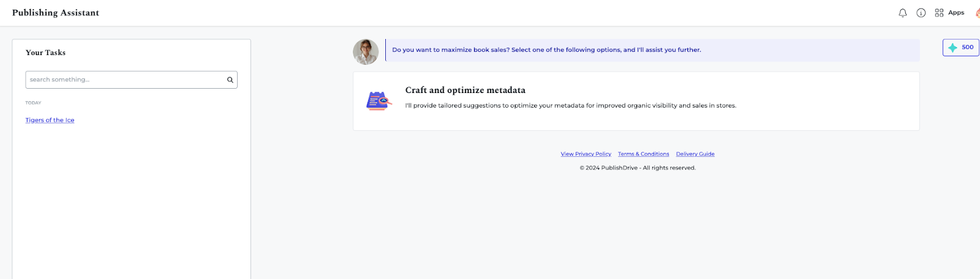Viewport: 980px width, 279px height.
Task: Select the 'Craft and optimize metadata' title
Action: (465, 90)
